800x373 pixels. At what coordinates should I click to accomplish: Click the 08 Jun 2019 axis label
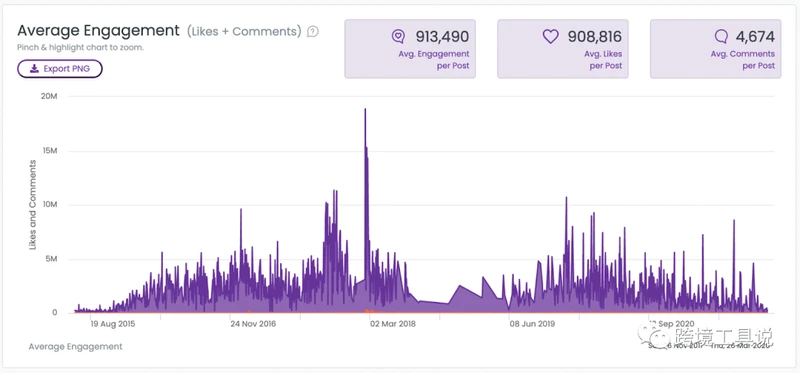point(533,324)
